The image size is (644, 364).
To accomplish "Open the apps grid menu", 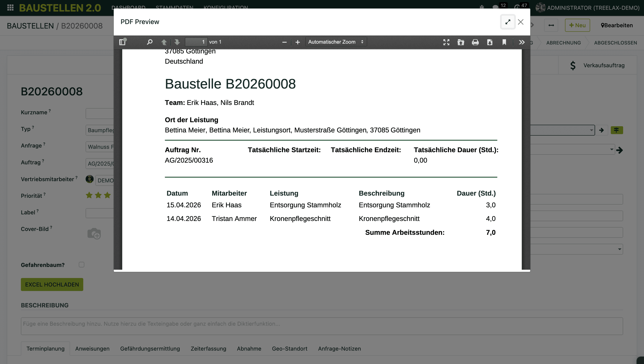I will coord(10,7).
